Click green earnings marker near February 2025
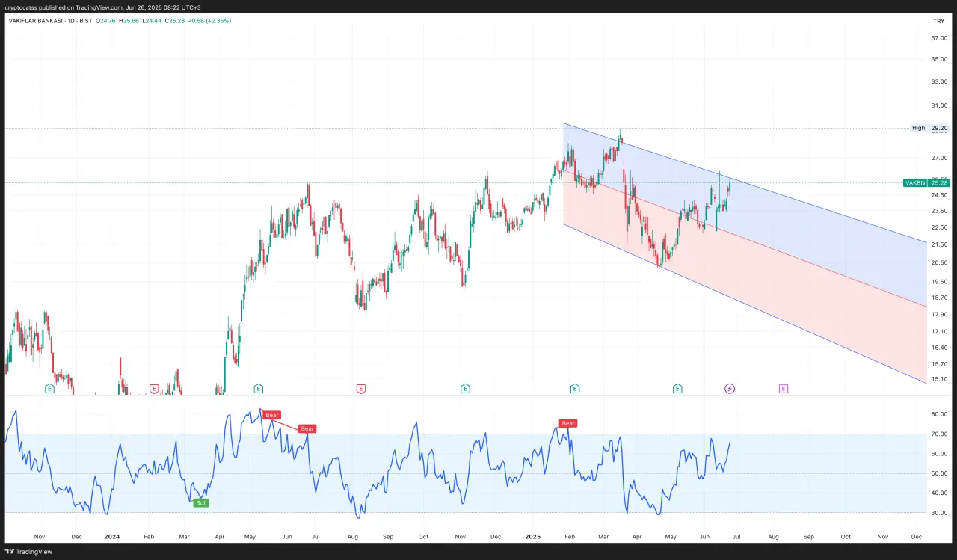The width and height of the screenshot is (957, 560). pos(575,388)
